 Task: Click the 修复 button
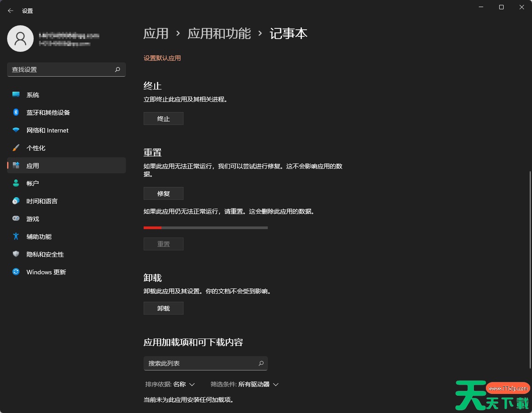(x=164, y=194)
